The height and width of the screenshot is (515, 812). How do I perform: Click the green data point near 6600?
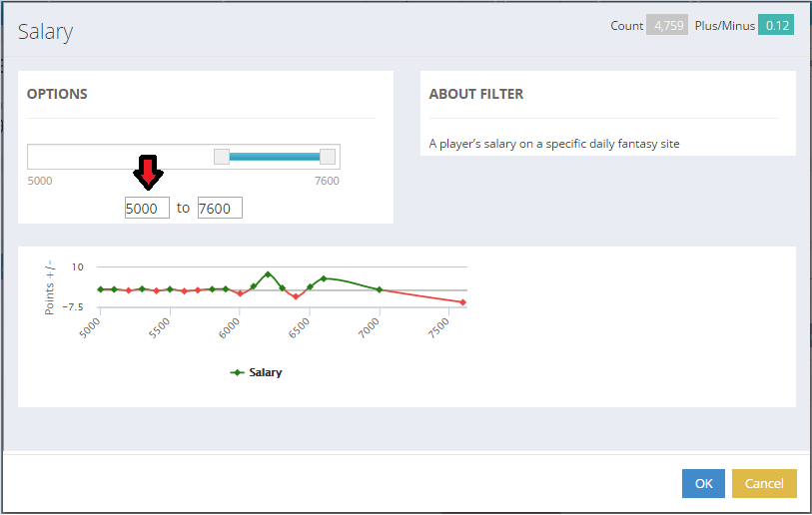click(x=324, y=278)
